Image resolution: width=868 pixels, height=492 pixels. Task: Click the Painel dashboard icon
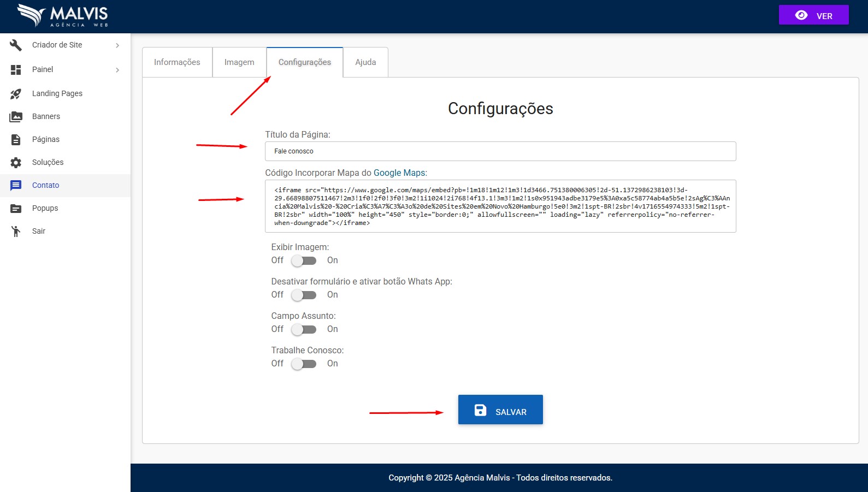[16, 70]
